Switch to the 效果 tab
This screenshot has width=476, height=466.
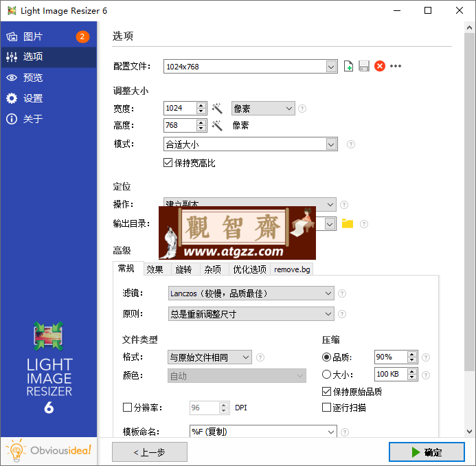pos(157,269)
